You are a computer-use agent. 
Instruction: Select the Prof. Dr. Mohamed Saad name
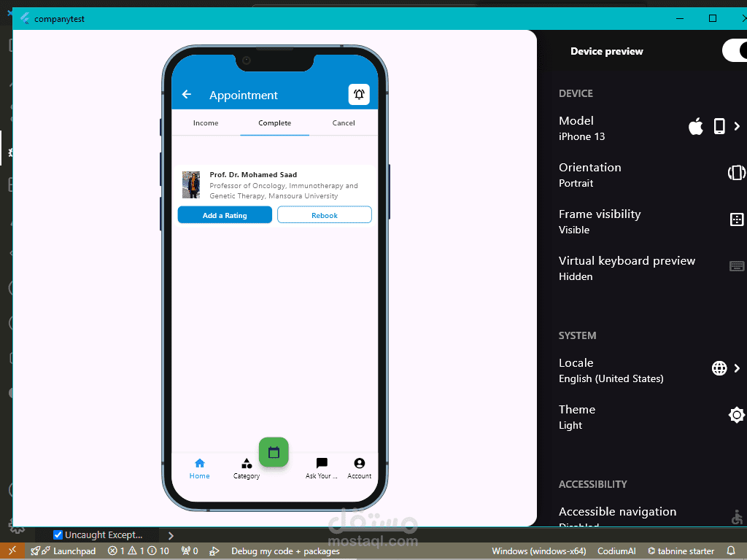click(x=253, y=175)
